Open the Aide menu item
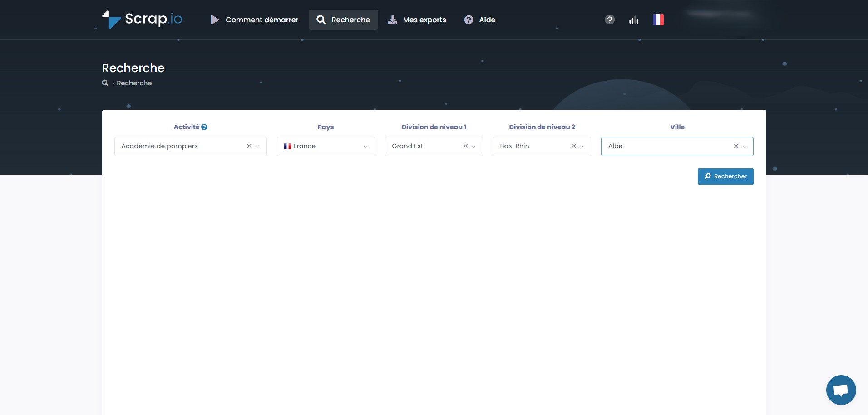Viewport: 868px width, 415px height. pyautogui.click(x=479, y=20)
